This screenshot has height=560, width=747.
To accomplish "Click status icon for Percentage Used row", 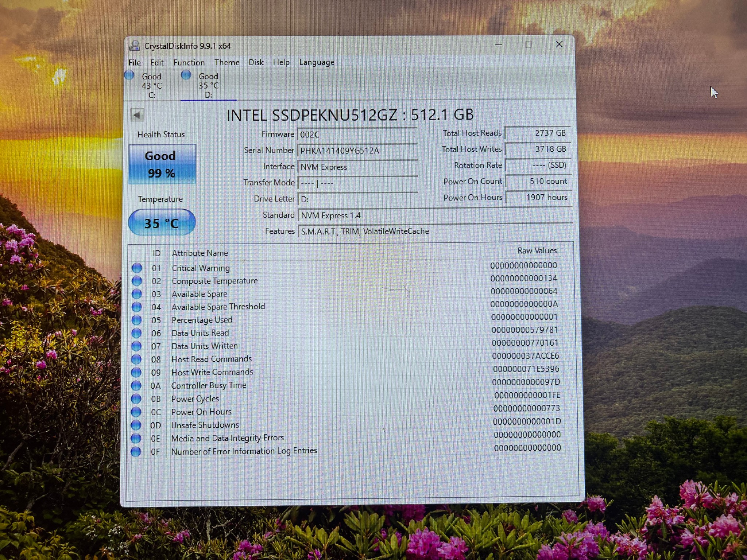I will [x=136, y=320].
